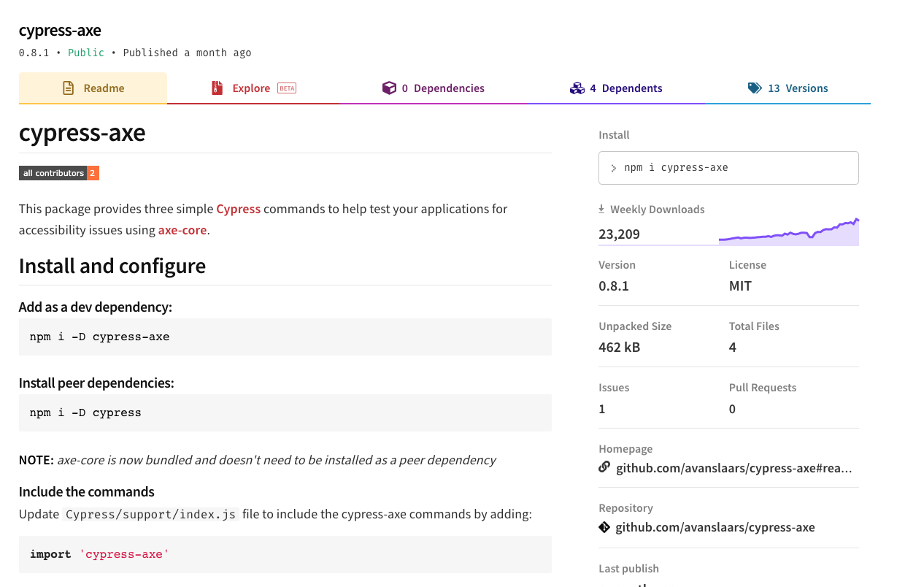Click the Repository git icon

click(604, 526)
